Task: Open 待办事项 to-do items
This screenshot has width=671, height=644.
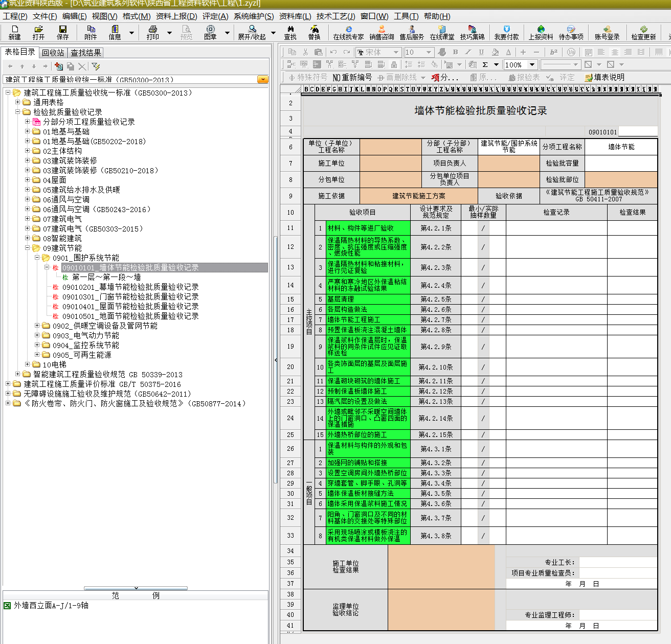Action: [x=571, y=33]
